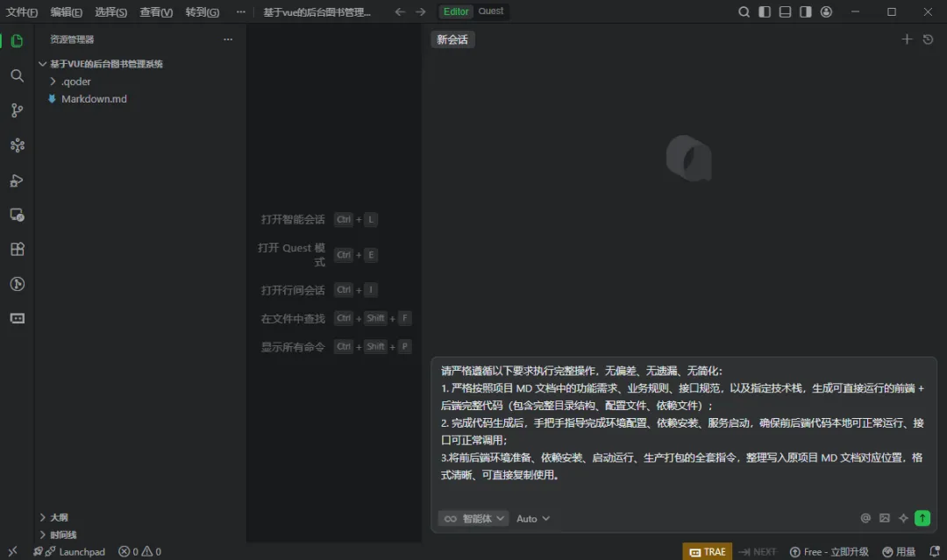This screenshot has height=560, width=947.
Task: Click the 新会话 button
Action: pos(452,39)
